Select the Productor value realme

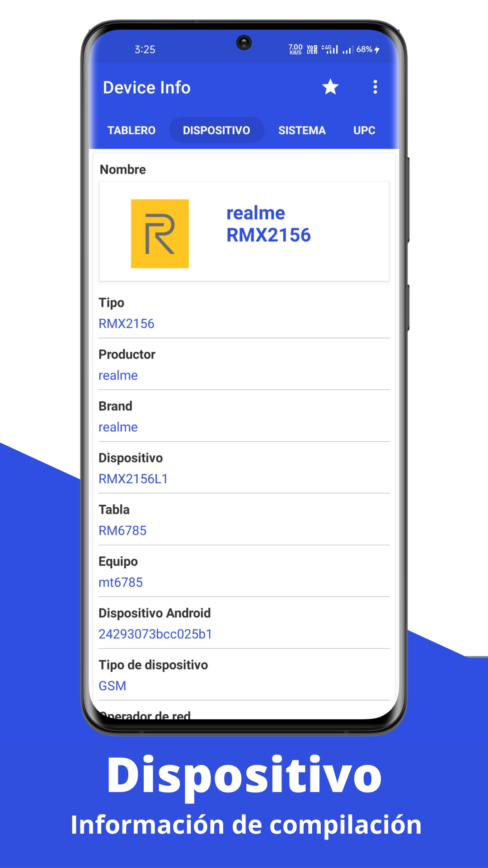click(x=118, y=375)
